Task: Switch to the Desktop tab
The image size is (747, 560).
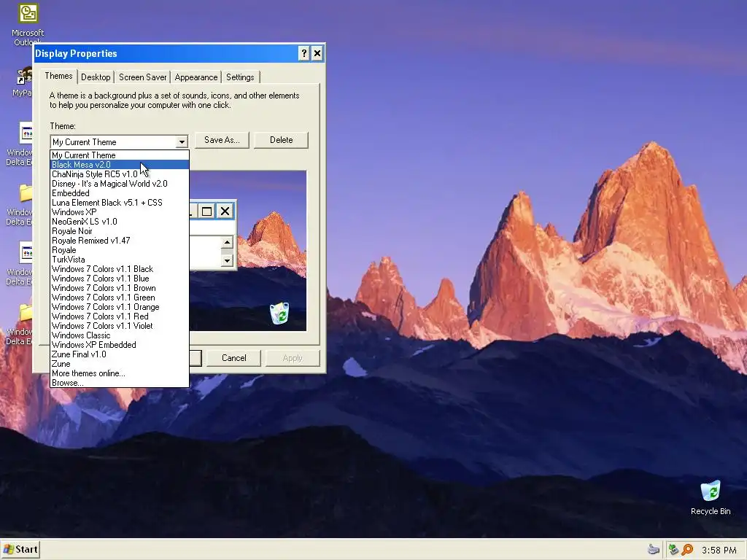Action: 96,77
